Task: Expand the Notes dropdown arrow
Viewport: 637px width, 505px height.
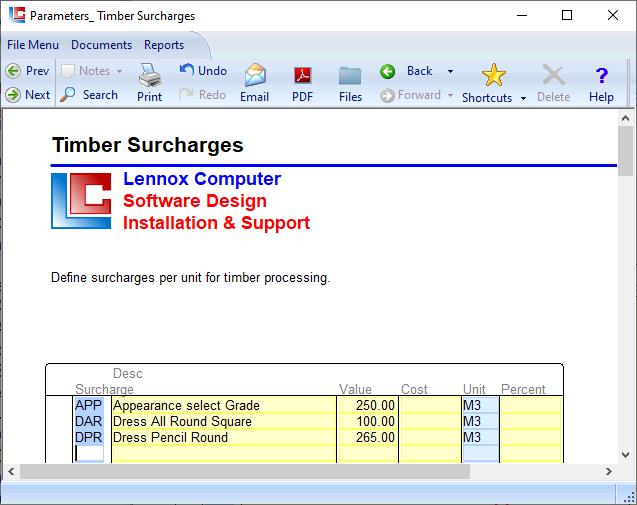Action: pyautogui.click(x=119, y=71)
